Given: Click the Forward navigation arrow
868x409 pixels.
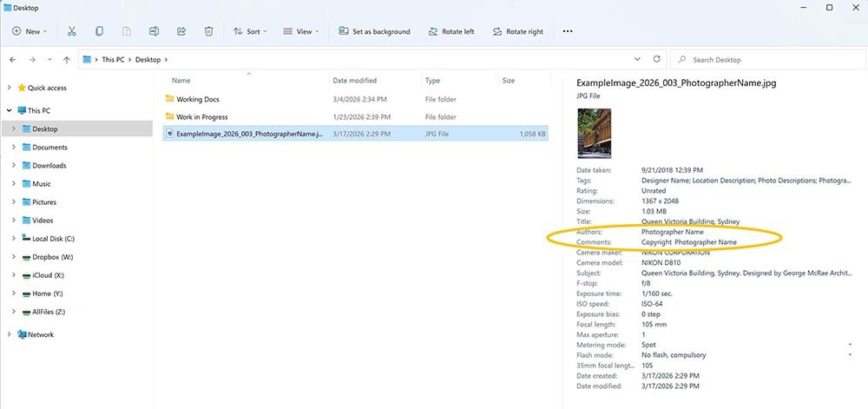Looking at the screenshot, I should click(x=32, y=60).
